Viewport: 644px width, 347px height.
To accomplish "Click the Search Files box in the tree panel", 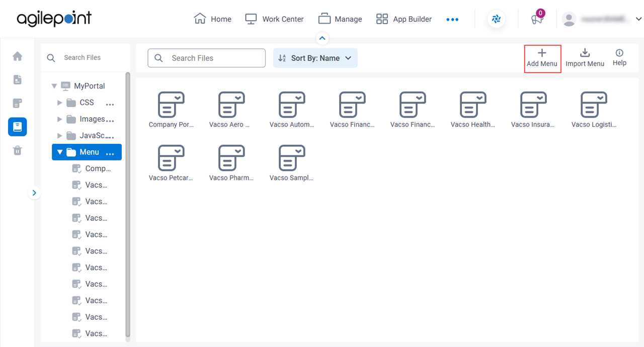I will click(x=86, y=58).
